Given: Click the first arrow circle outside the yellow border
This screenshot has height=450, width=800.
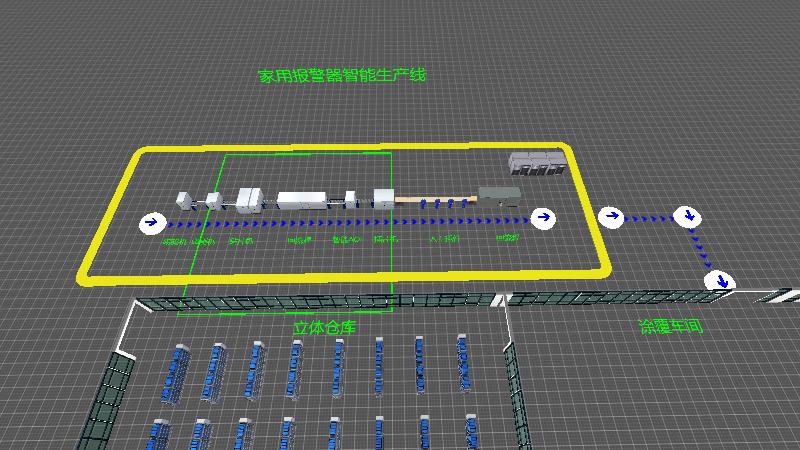Looking at the screenshot, I should [610, 216].
